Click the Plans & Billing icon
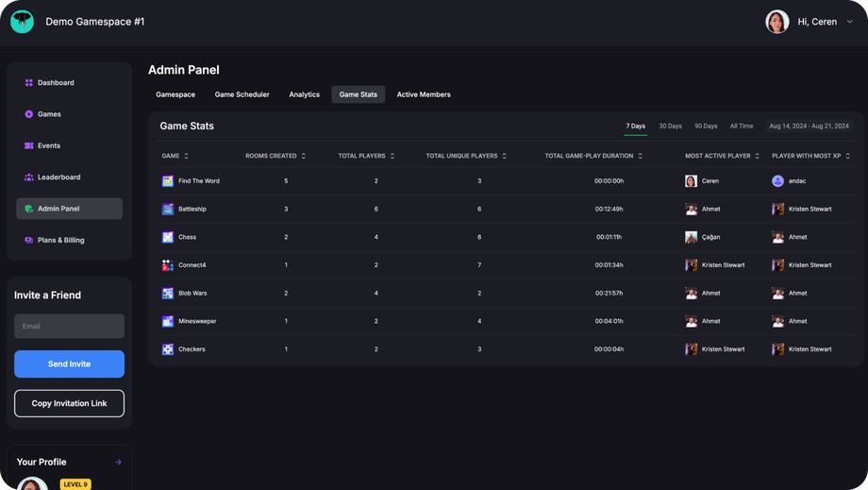Viewport: 868px width, 490px height. coord(29,240)
